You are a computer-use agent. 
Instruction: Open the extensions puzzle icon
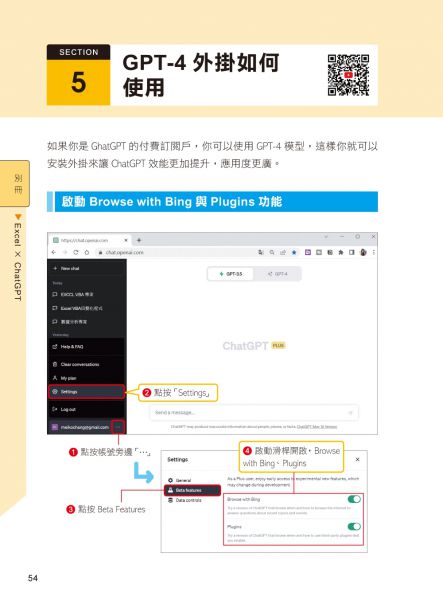click(x=340, y=253)
